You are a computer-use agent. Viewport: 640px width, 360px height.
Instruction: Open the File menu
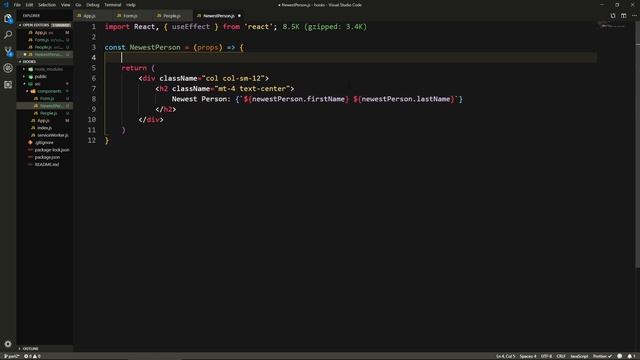tap(17, 5)
